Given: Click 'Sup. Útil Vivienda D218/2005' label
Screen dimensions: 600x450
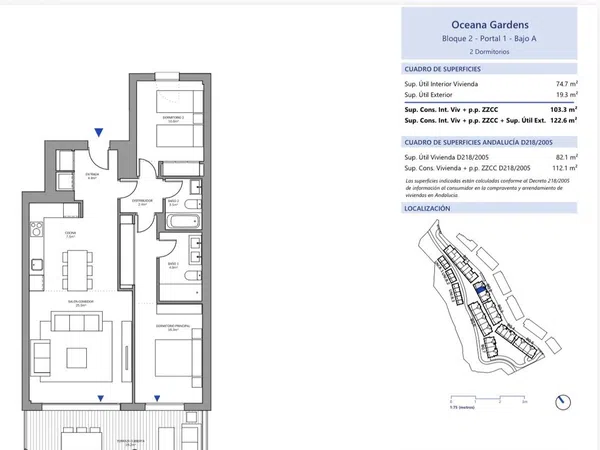Looking at the screenshot, I should pos(447,157).
